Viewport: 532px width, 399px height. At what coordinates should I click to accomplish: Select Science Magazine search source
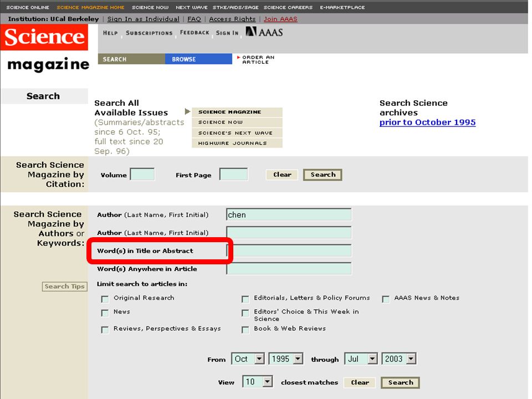(x=237, y=112)
